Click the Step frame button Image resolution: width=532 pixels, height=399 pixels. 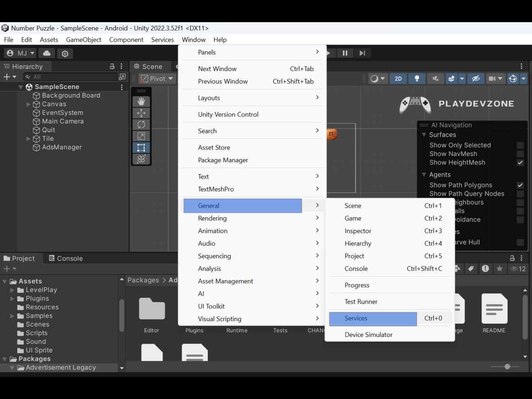(362, 53)
